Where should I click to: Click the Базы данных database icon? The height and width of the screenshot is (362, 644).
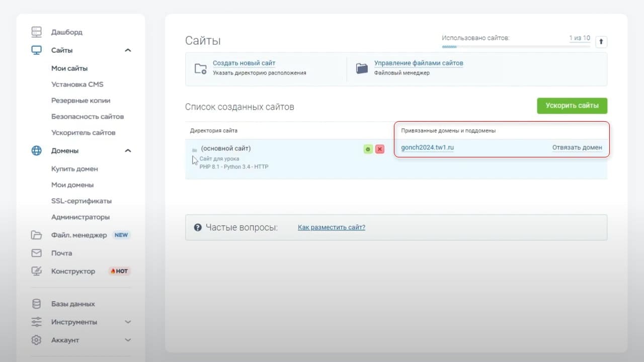pyautogui.click(x=36, y=304)
